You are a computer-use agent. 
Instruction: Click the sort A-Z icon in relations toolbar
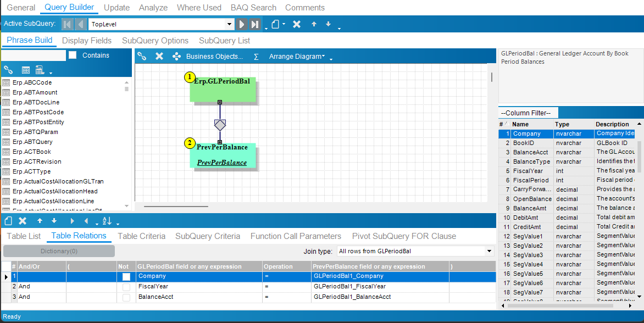click(x=107, y=221)
